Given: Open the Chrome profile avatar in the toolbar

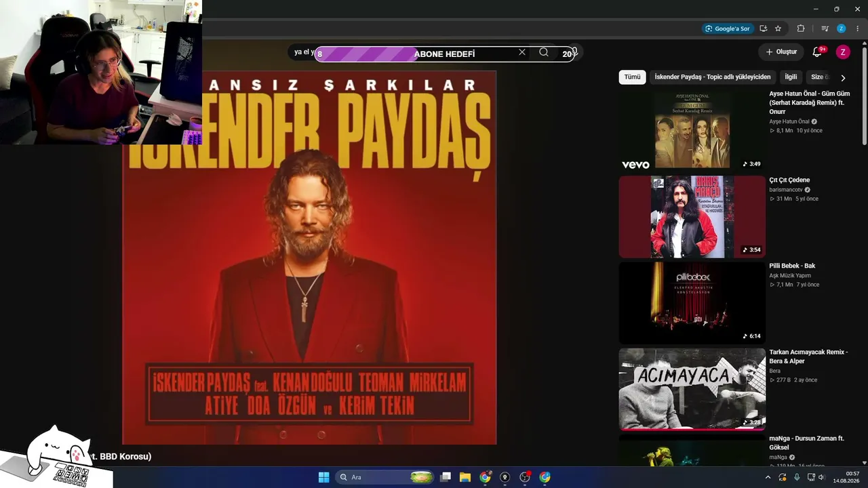Looking at the screenshot, I should coord(841,28).
